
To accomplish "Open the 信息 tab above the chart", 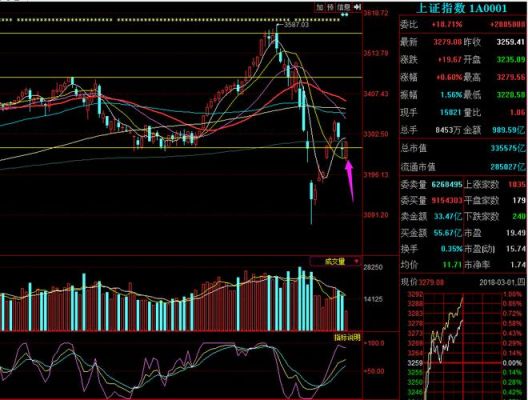I will [344, 7].
